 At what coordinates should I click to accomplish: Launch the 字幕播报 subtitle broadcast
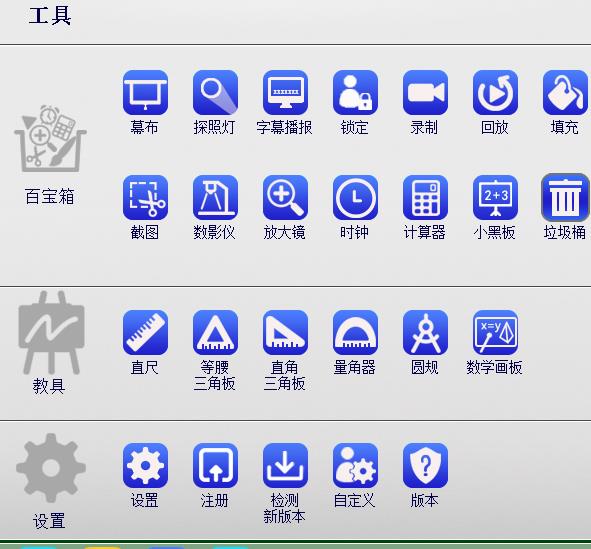tap(285, 92)
